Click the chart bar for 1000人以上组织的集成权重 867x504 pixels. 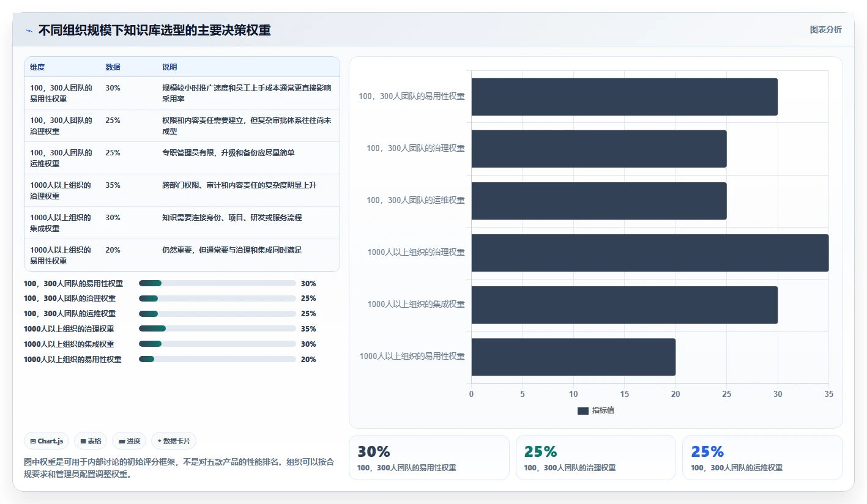point(624,305)
